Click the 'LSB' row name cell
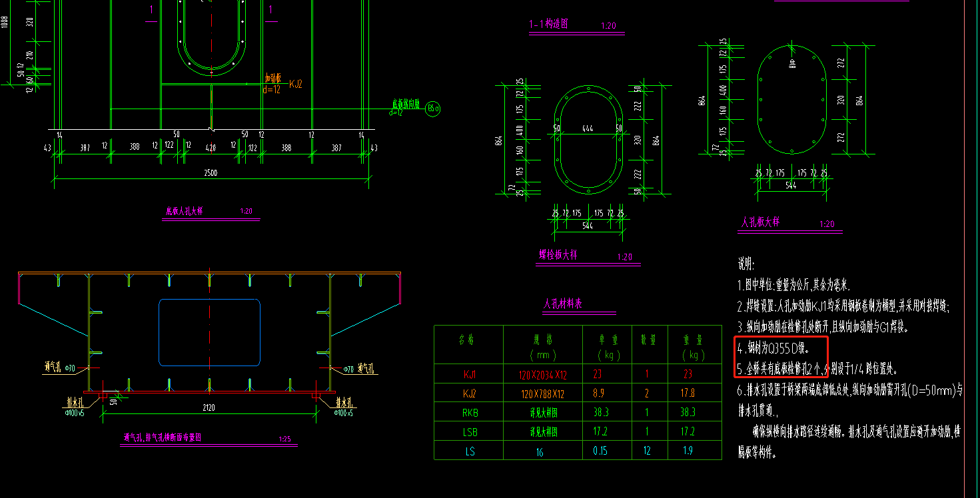Screen dimensions: 980x498 point(470,432)
